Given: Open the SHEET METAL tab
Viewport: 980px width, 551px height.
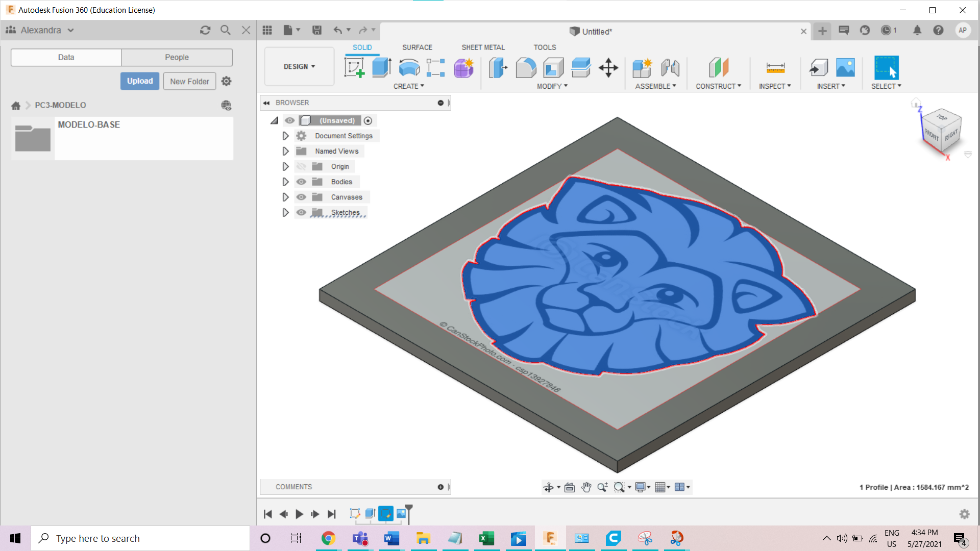Looking at the screenshot, I should (483, 47).
